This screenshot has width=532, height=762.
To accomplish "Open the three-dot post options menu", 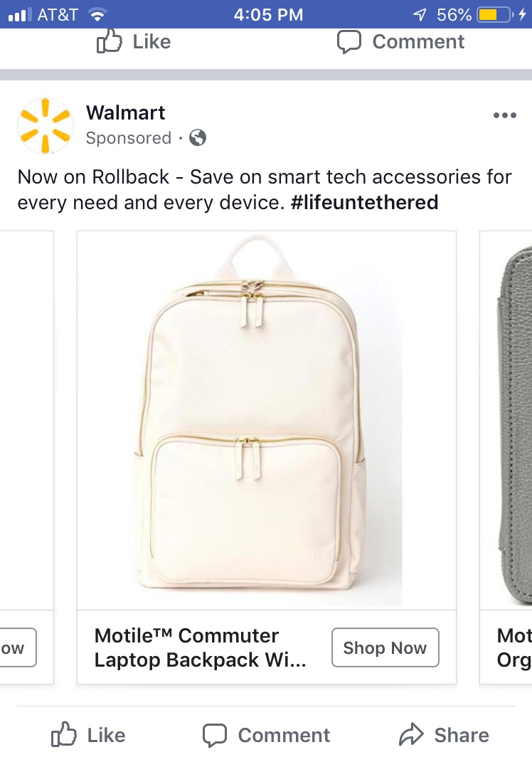I will click(x=504, y=116).
